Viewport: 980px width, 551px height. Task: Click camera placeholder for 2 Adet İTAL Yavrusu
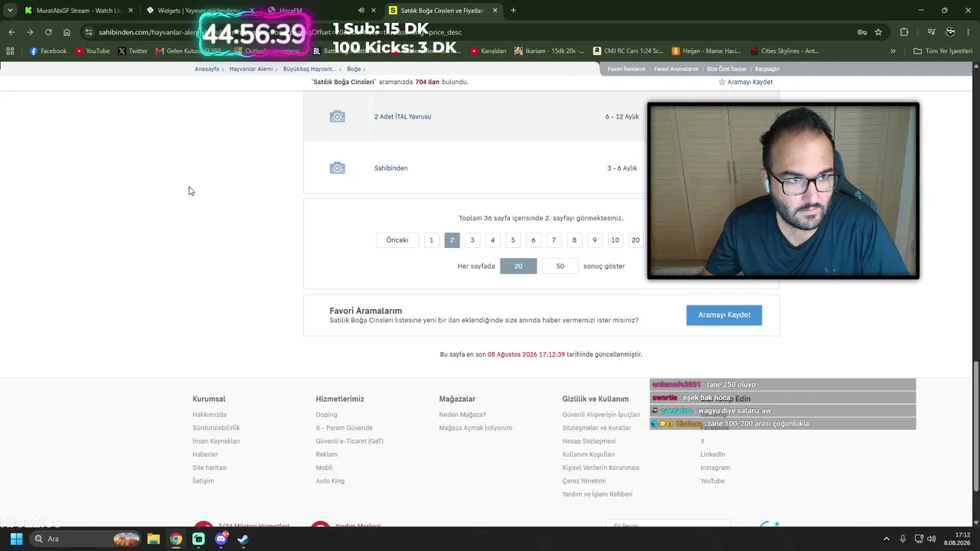tap(337, 116)
